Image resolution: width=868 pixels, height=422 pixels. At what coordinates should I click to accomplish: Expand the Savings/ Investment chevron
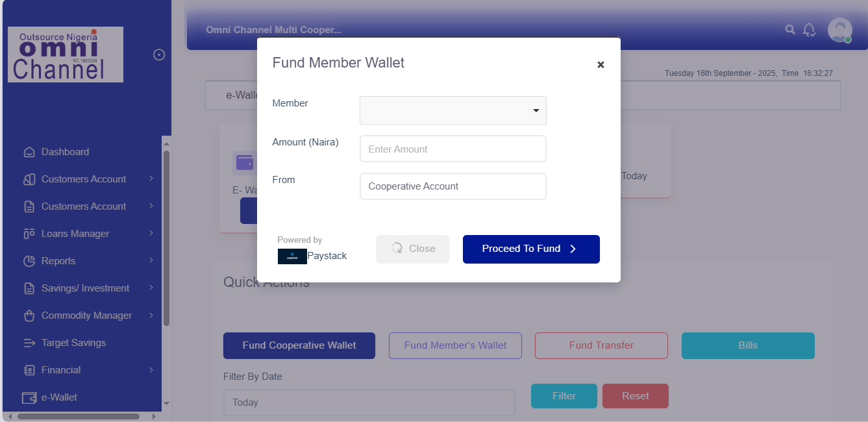click(151, 288)
